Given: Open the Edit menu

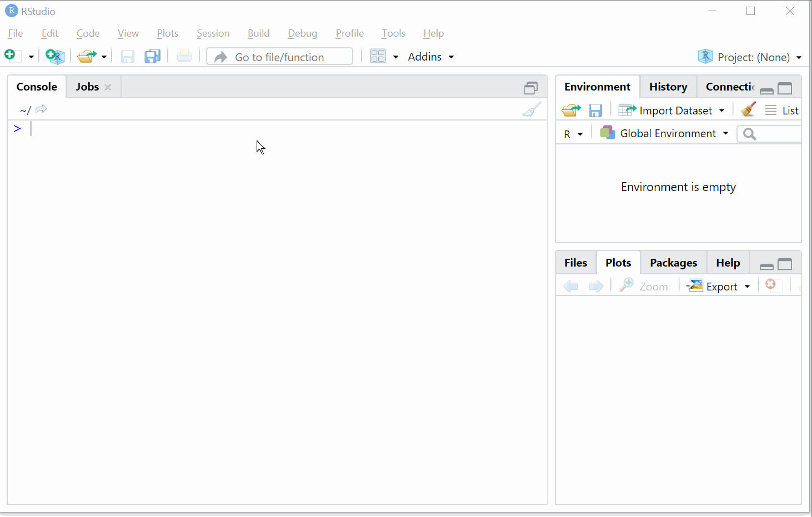Looking at the screenshot, I should tap(49, 33).
